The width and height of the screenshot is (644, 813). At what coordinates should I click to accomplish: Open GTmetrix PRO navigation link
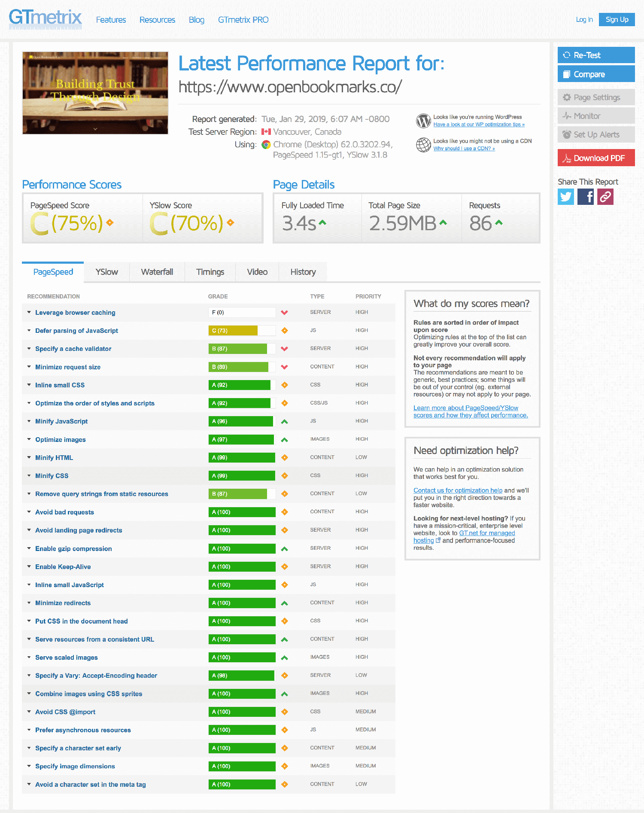[x=243, y=20]
